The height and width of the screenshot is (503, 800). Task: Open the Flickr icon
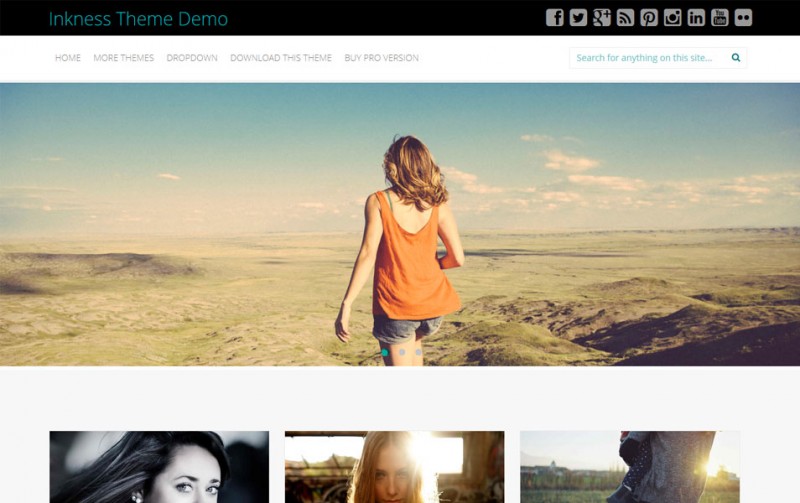tap(743, 17)
